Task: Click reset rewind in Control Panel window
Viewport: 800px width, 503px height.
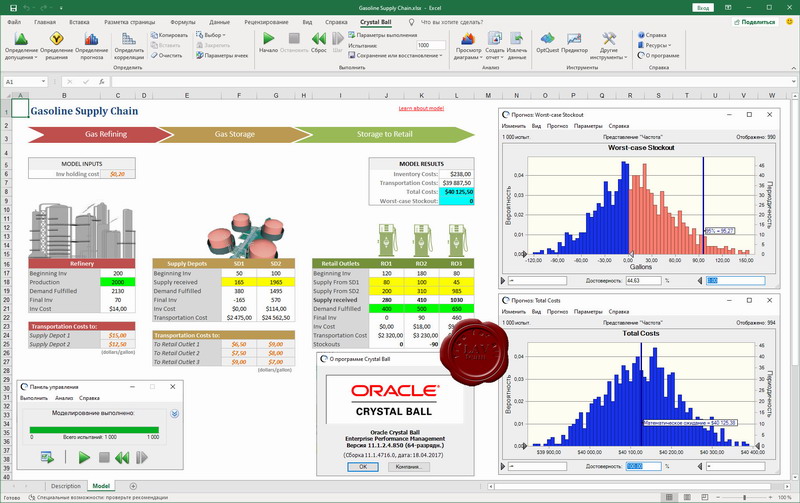Action: coord(122,458)
